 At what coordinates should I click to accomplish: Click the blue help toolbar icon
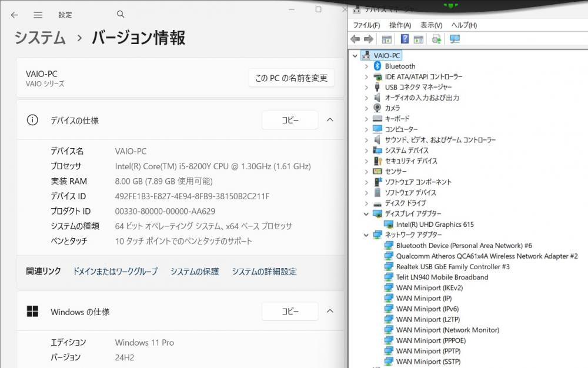pos(405,39)
